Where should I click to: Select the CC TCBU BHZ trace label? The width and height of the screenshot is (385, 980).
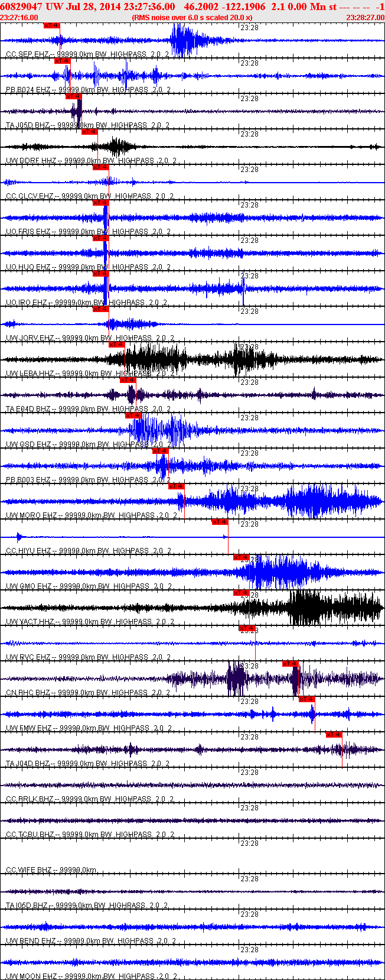pyautogui.click(x=90, y=835)
